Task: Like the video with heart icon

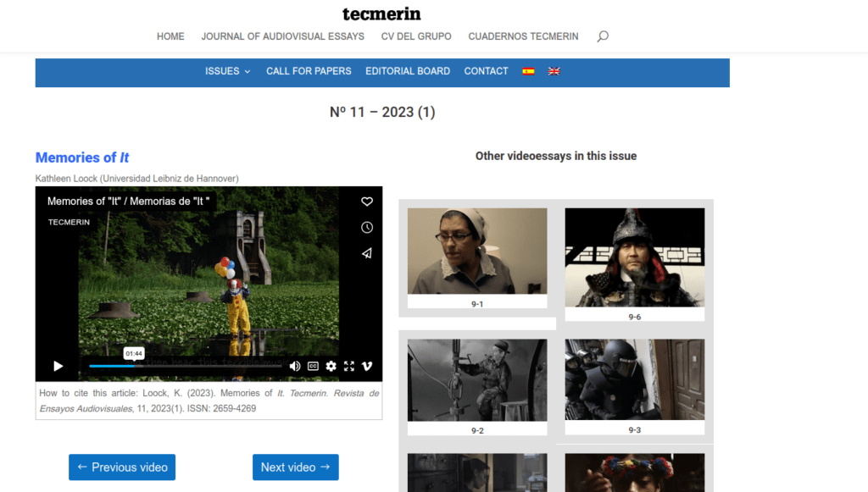Action: [x=366, y=202]
